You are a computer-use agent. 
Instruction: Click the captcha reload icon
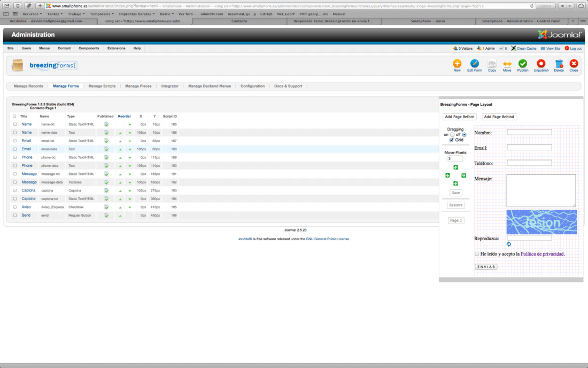tap(509, 244)
